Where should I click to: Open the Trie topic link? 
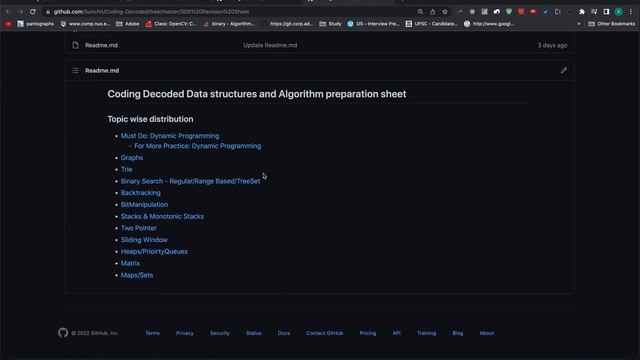pos(127,169)
